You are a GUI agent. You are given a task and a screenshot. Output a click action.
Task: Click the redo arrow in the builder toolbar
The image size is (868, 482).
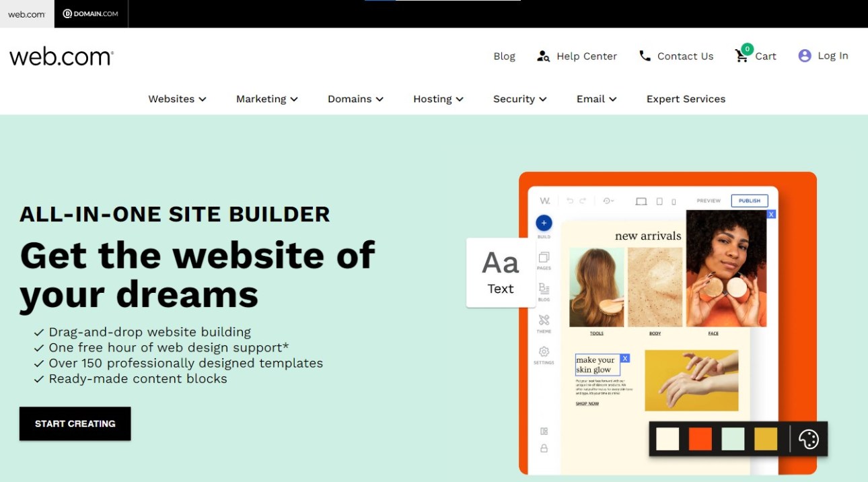[583, 201]
